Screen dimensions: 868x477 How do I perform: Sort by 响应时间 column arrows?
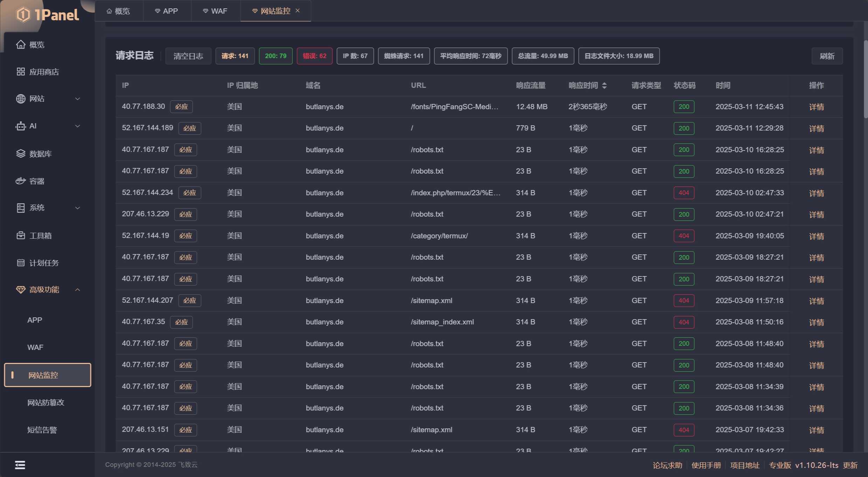click(x=604, y=85)
